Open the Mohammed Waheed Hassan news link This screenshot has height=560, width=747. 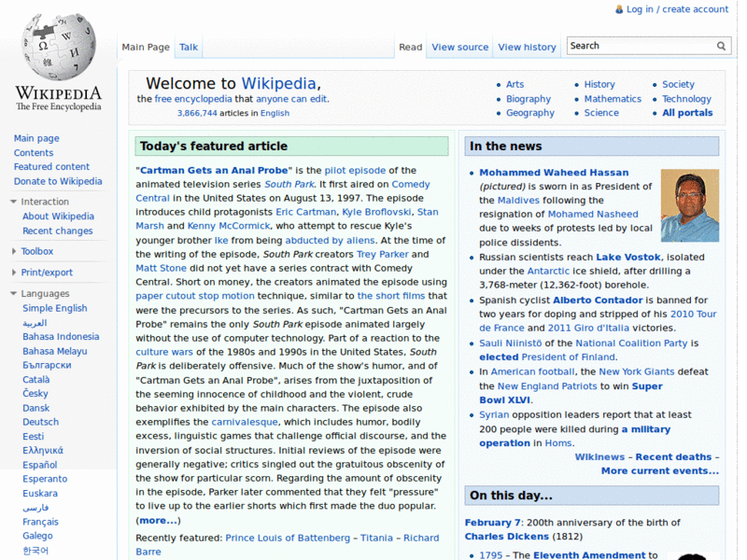click(554, 173)
